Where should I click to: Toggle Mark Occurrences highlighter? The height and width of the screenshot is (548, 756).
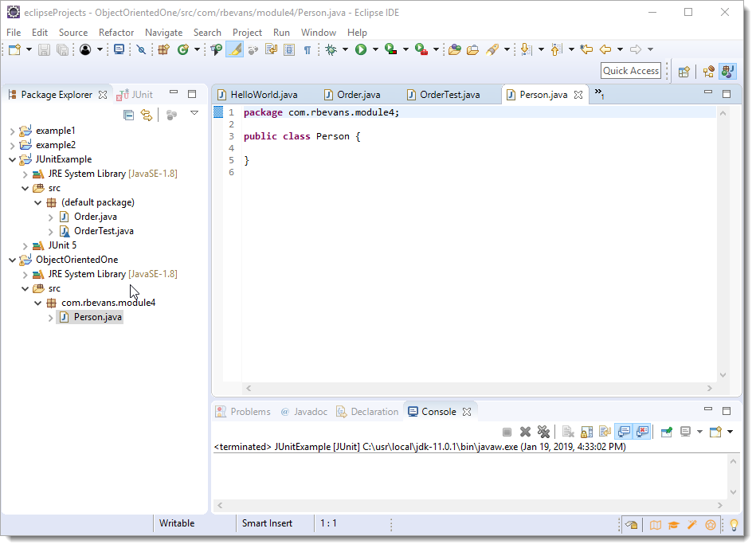tap(235, 49)
